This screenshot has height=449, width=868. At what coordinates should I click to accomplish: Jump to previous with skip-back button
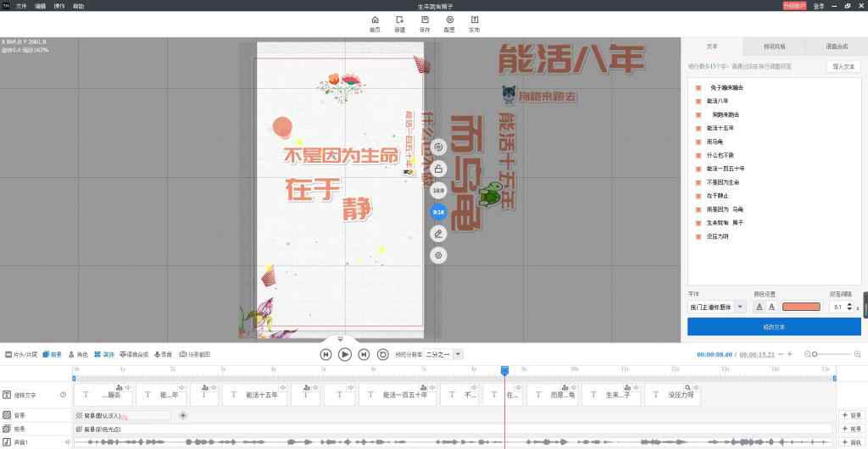[x=326, y=354]
